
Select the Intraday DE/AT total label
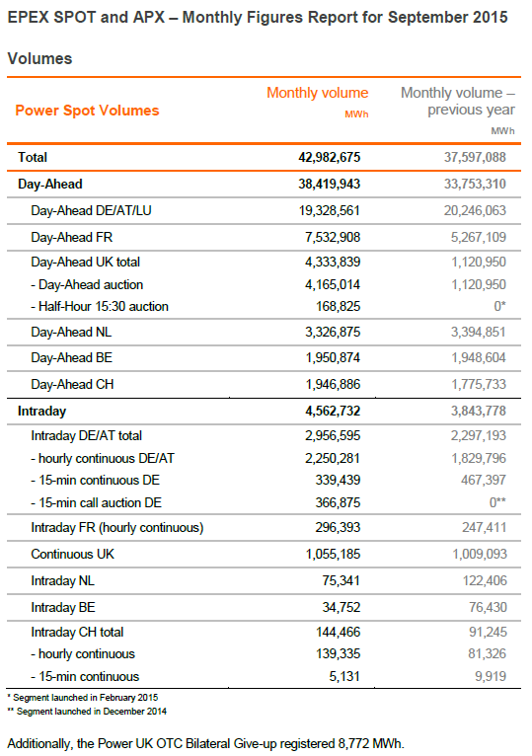click(x=86, y=436)
